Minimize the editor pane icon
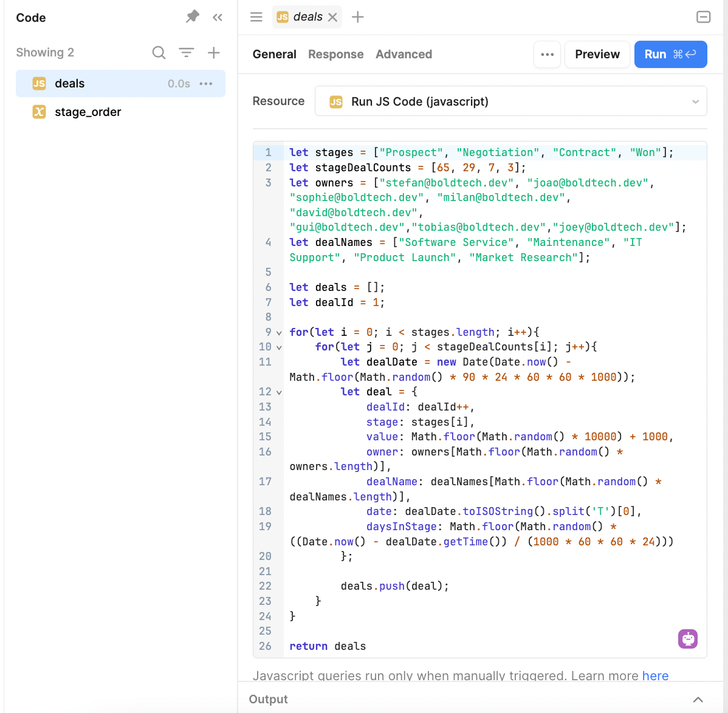The image size is (728, 713). (x=704, y=17)
